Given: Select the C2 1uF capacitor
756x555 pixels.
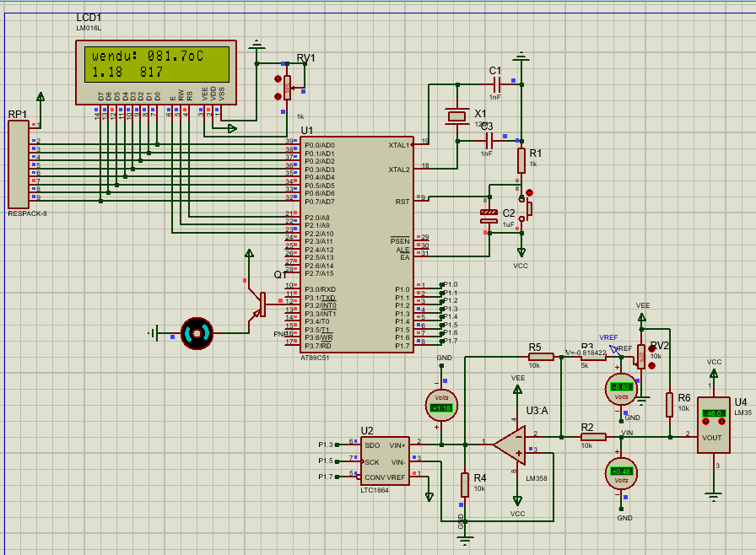Looking at the screenshot, I should click(489, 216).
